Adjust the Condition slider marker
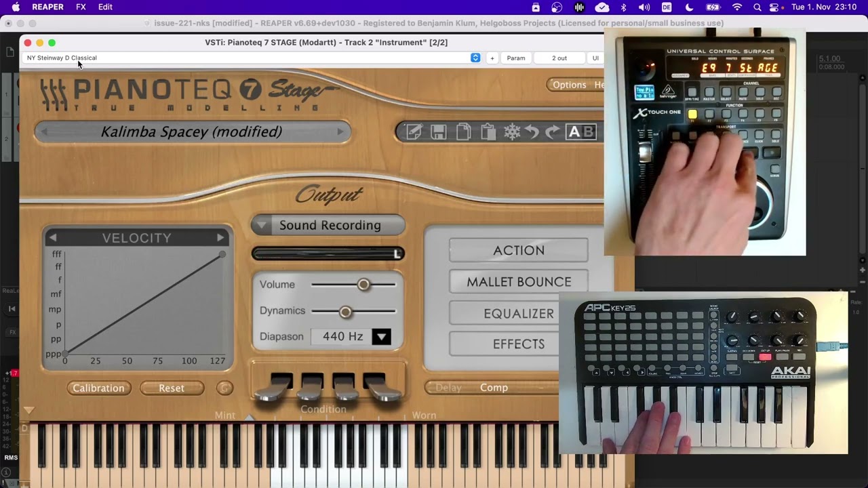This screenshot has height=488, width=868. click(x=249, y=418)
